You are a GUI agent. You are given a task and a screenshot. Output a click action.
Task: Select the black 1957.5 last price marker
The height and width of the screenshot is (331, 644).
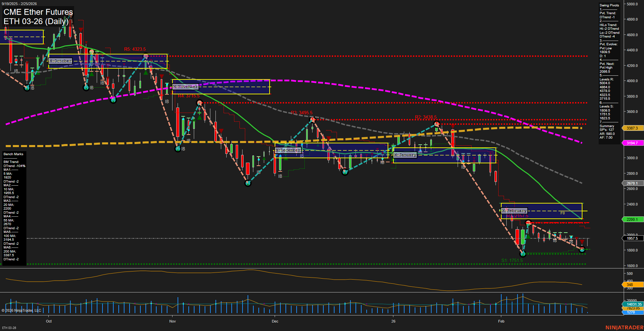click(632, 238)
